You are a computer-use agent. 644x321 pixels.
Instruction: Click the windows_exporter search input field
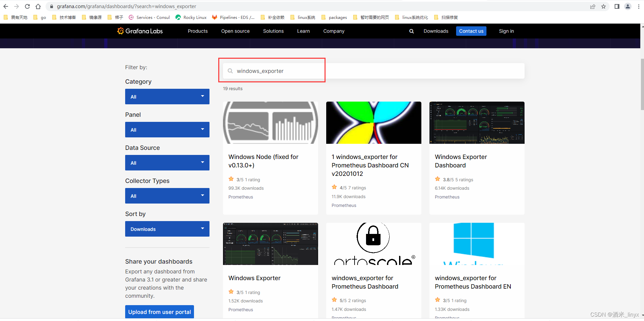coord(374,71)
